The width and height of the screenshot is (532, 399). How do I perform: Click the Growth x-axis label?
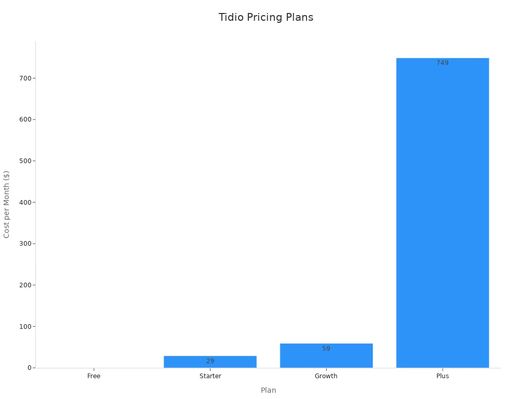click(x=326, y=376)
